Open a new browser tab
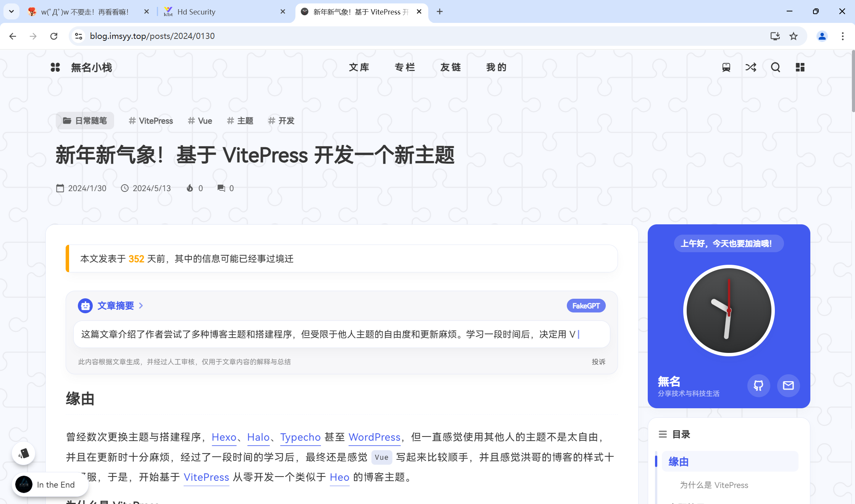Screen dimensions: 855x504 click(x=440, y=12)
